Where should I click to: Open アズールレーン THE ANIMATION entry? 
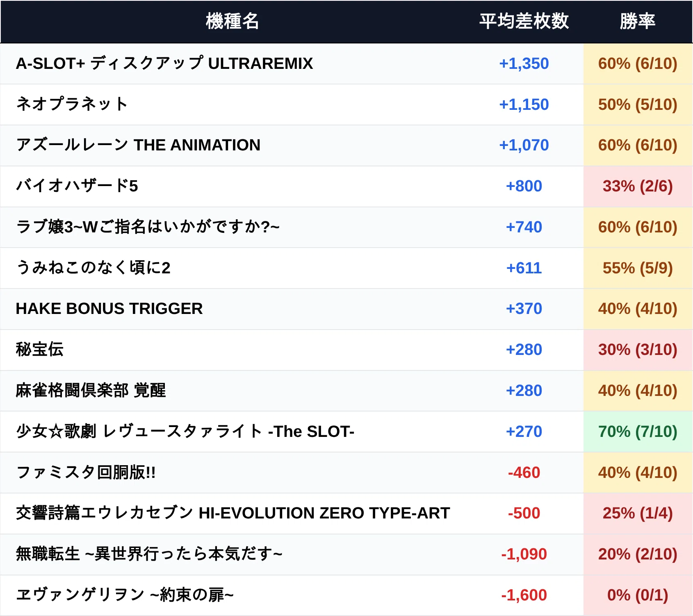(x=138, y=145)
